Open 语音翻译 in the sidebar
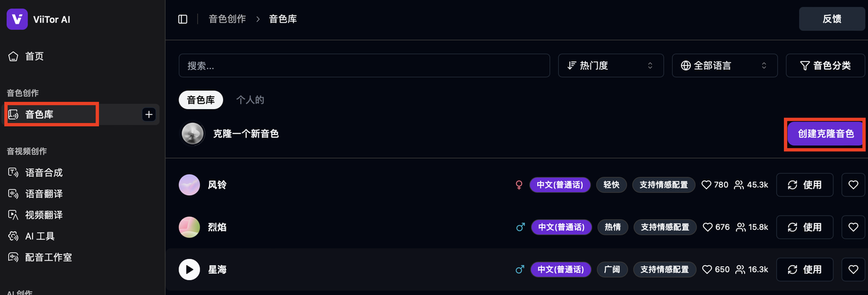This screenshot has width=868, height=295. (43, 194)
